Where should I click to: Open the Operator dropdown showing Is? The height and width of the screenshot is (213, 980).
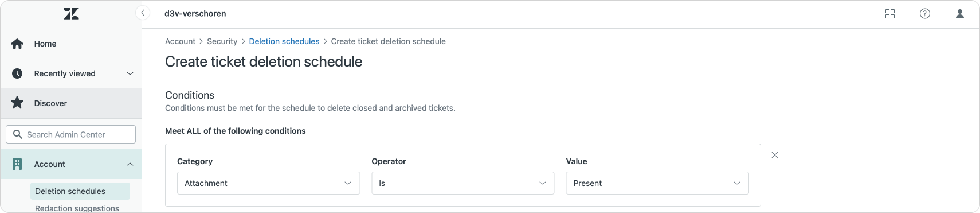(462, 183)
